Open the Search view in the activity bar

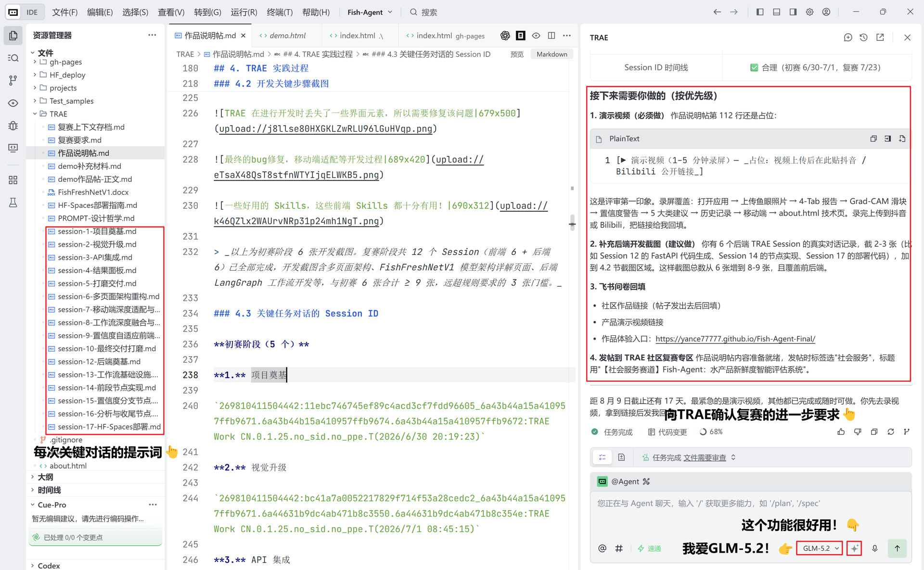[13, 58]
